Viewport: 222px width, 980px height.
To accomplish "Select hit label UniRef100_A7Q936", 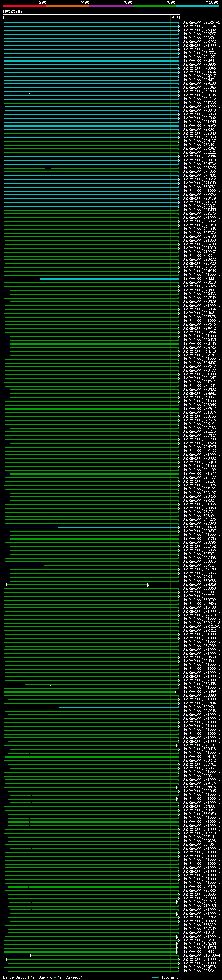I will pyautogui.click(x=199, y=64).
